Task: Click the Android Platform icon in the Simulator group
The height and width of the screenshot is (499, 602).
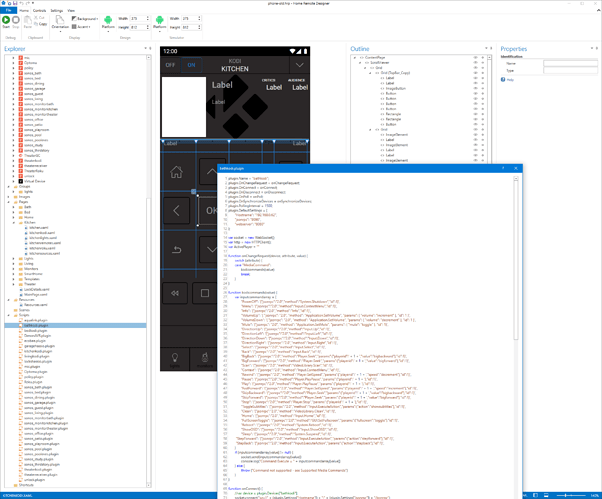Action: click(x=159, y=20)
